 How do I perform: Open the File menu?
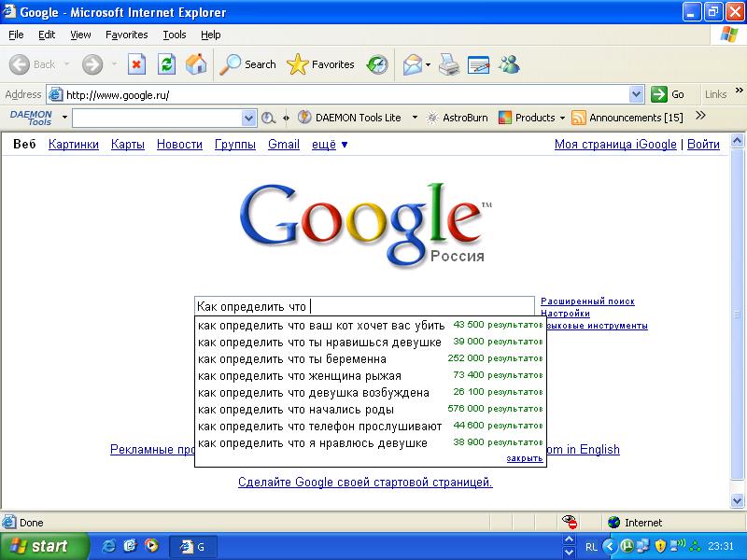pos(16,35)
